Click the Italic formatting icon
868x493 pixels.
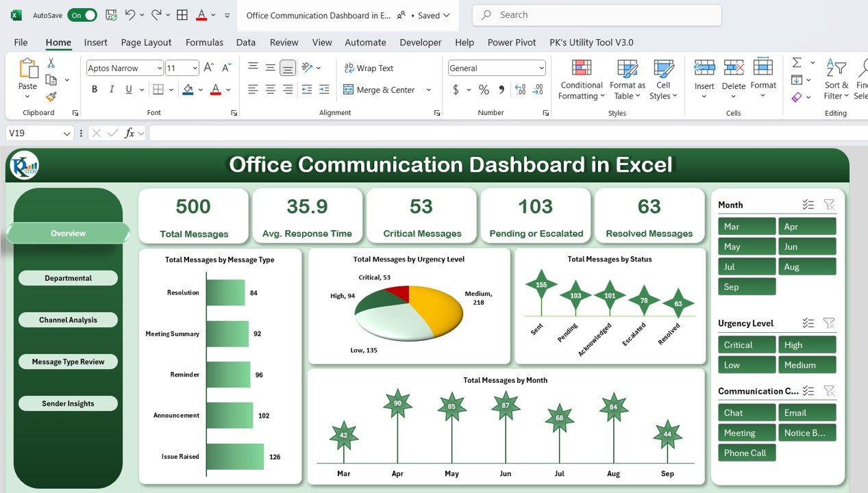coord(111,90)
